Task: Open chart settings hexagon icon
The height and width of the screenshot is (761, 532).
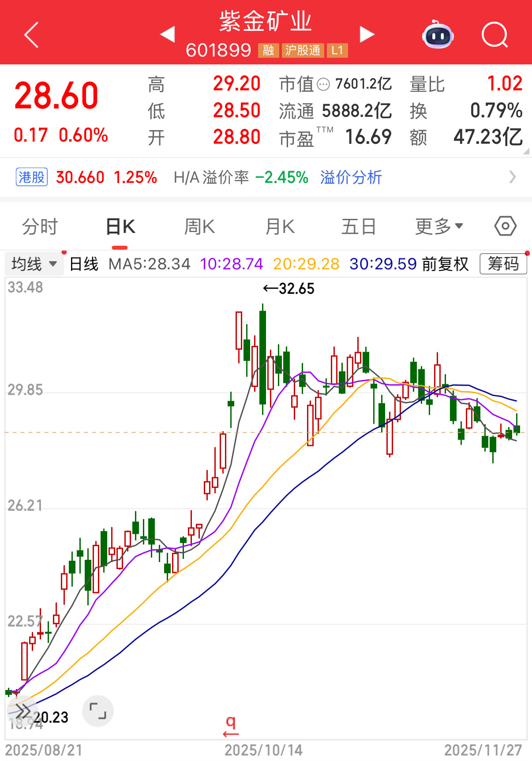Action: [505, 226]
